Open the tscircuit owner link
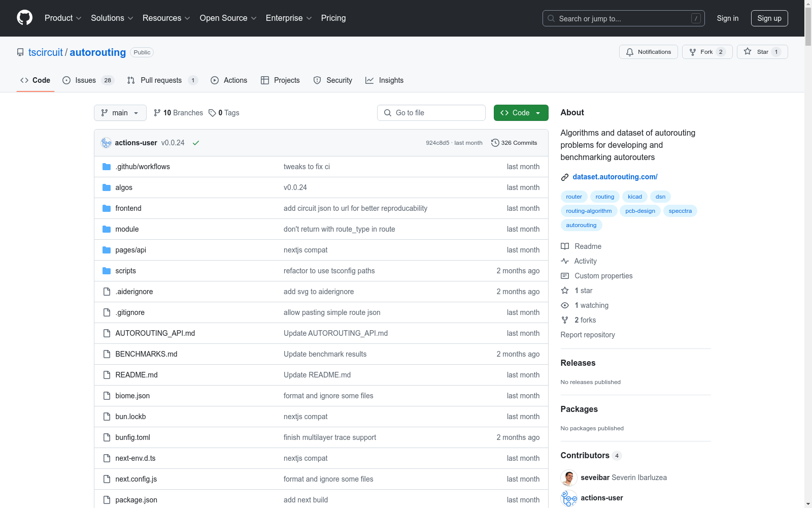812x508 pixels. pos(46,52)
